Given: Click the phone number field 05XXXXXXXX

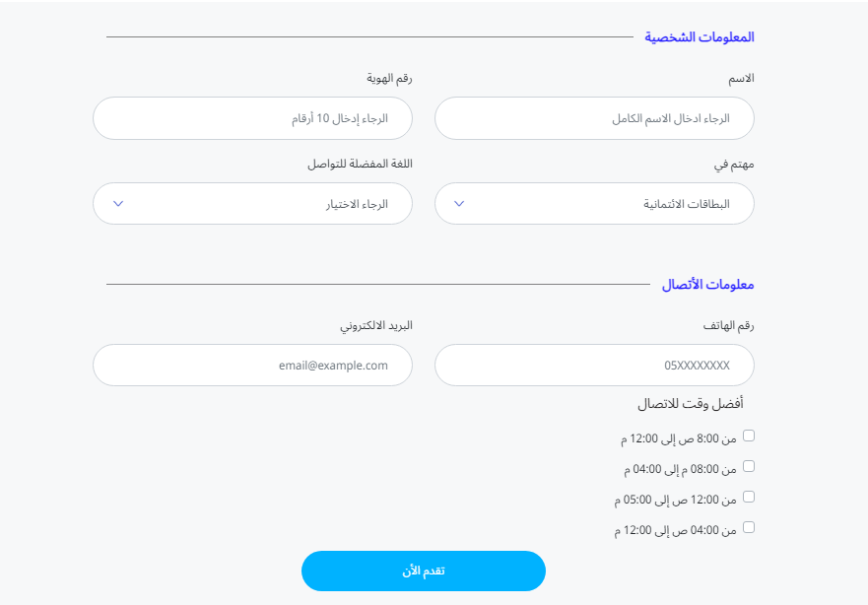Looking at the screenshot, I should tap(594, 366).
